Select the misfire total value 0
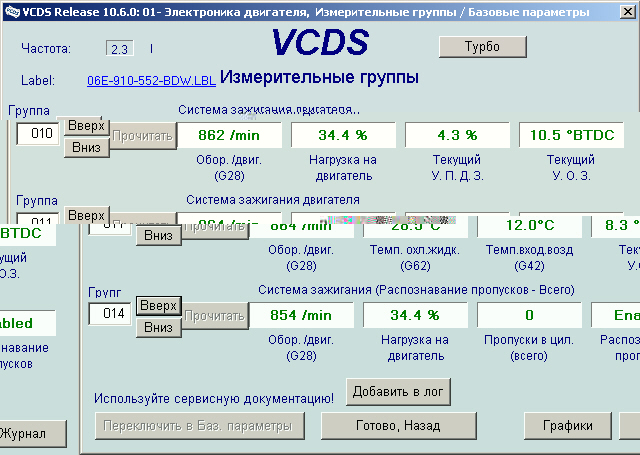 point(529,315)
